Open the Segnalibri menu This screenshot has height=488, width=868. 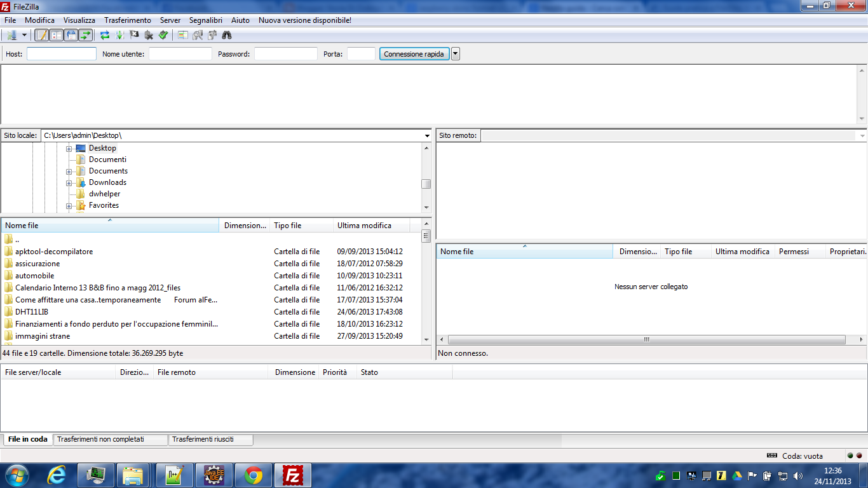[x=206, y=20]
